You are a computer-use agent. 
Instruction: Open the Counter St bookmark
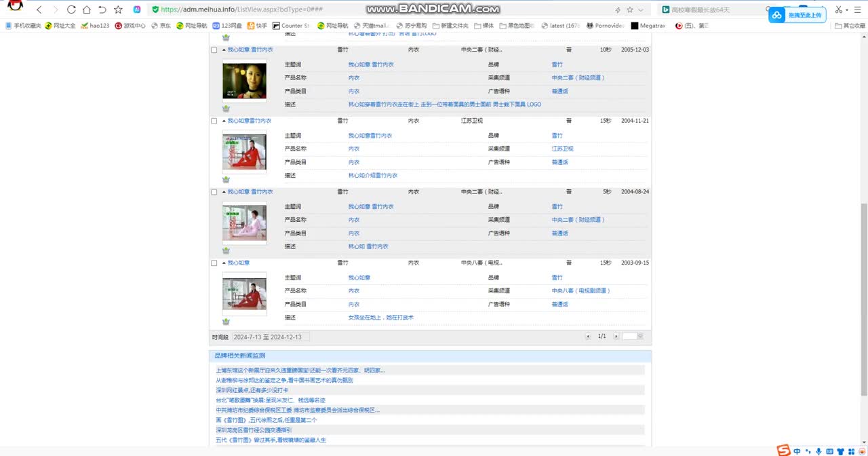coord(291,26)
